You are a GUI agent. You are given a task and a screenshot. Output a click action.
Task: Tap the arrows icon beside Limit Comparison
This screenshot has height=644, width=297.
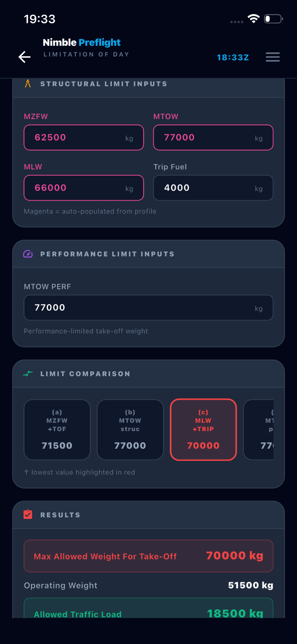point(28,374)
